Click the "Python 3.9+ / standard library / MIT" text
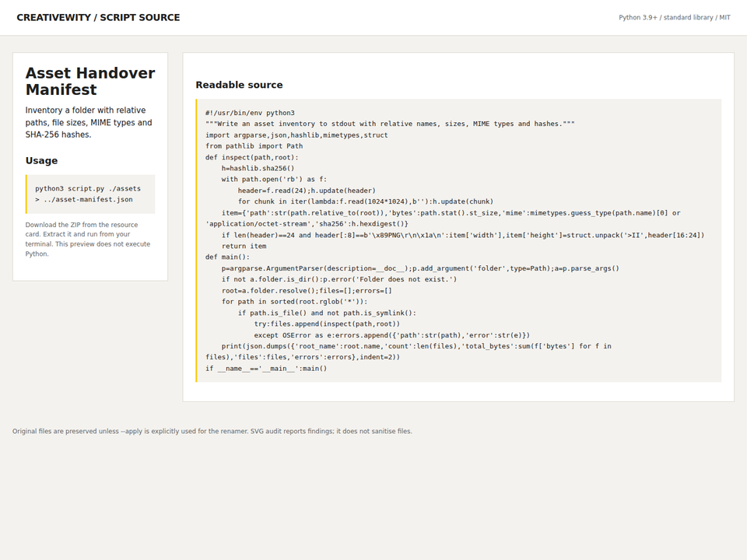The image size is (747, 560). tap(674, 18)
